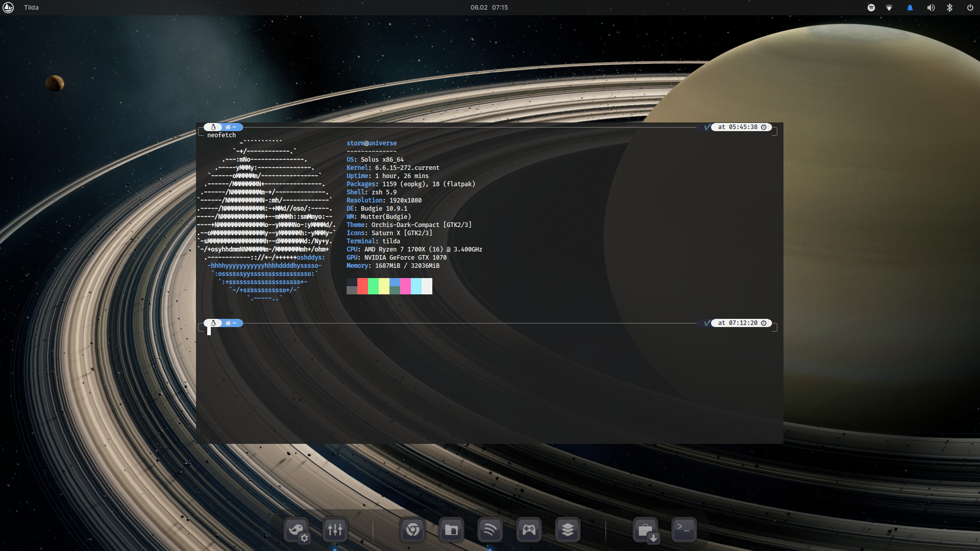Click the red neofetch color block
Image resolution: width=980 pixels, height=551 pixels.
[362, 286]
